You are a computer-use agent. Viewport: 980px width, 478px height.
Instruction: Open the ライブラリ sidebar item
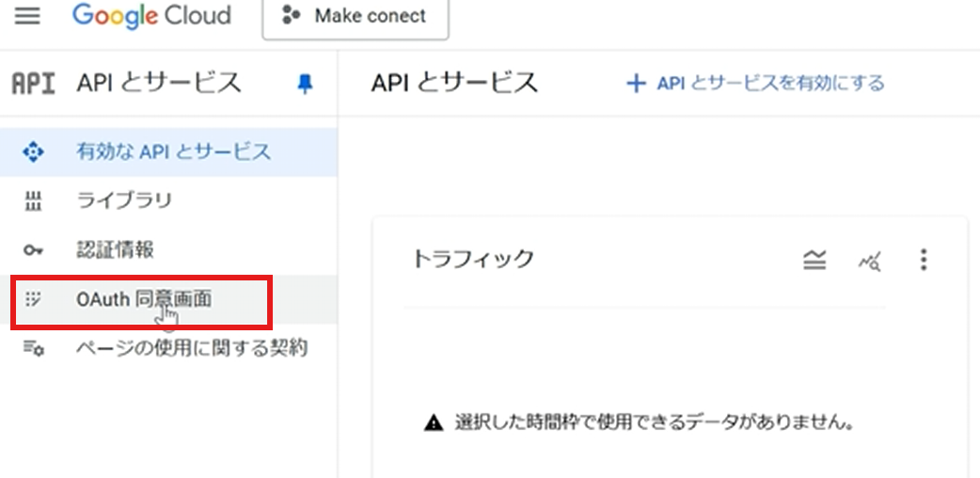pyautogui.click(x=123, y=200)
